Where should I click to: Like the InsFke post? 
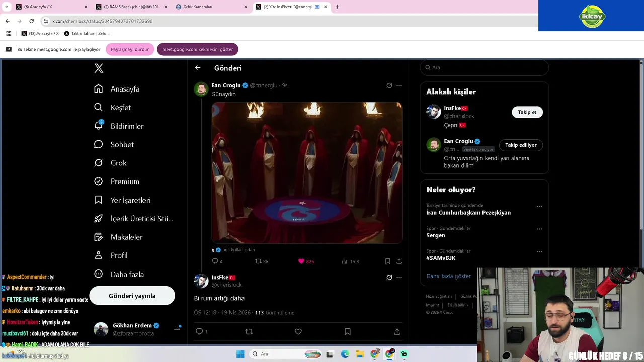pos(298,331)
